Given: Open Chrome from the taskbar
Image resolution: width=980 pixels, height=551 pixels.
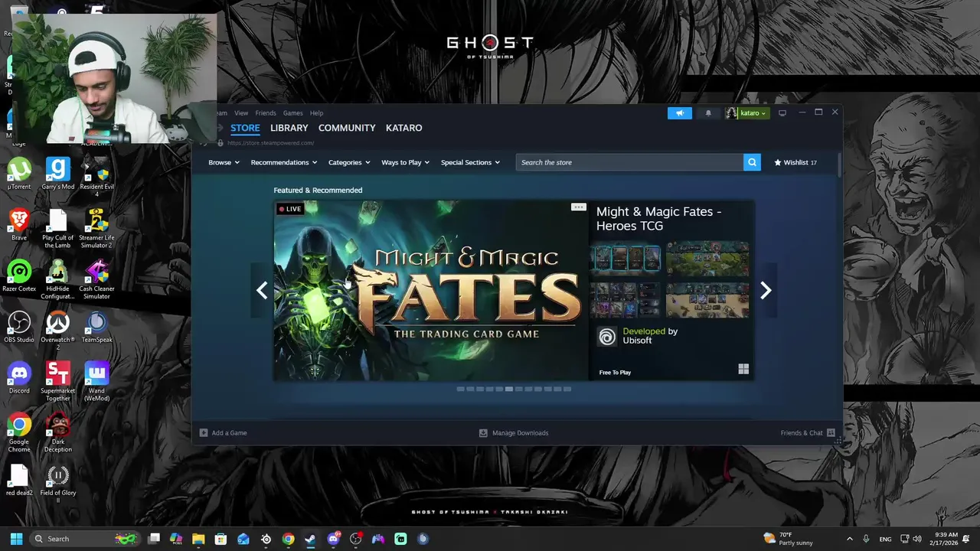Looking at the screenshot, I should pyautogui.click(x=288, y=539).
